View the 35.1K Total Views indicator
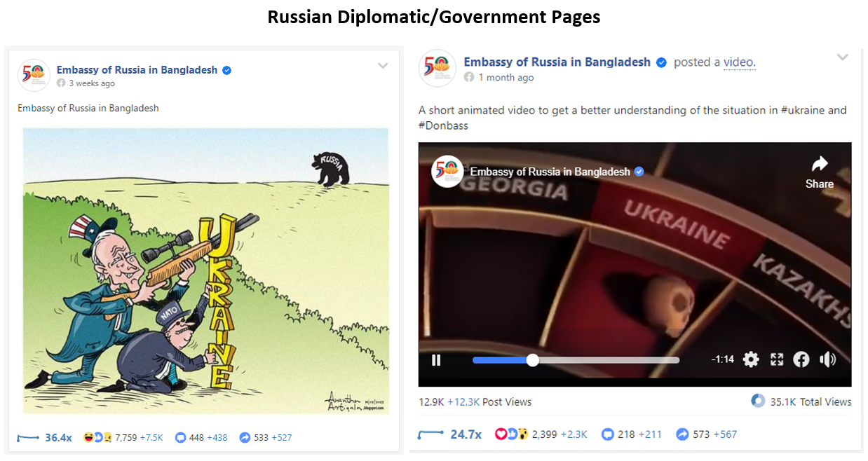This screenshot has height=461, width=868. [801, 401]
